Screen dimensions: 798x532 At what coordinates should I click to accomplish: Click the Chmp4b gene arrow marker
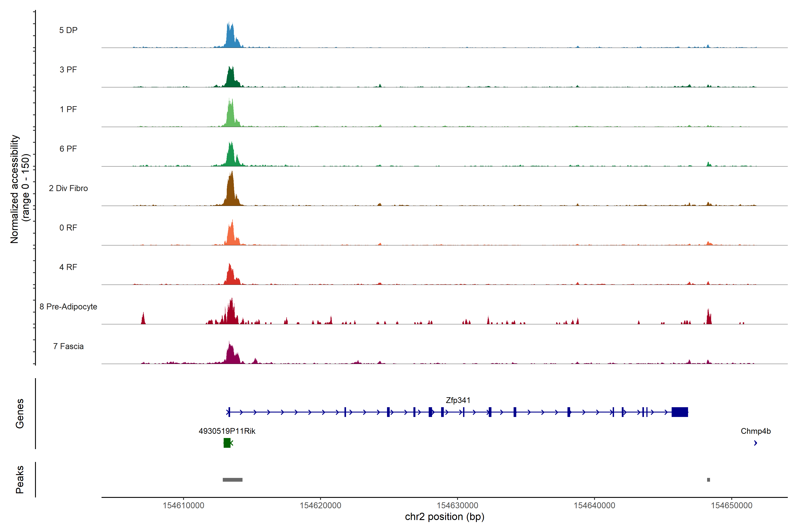tap(755, 443)
